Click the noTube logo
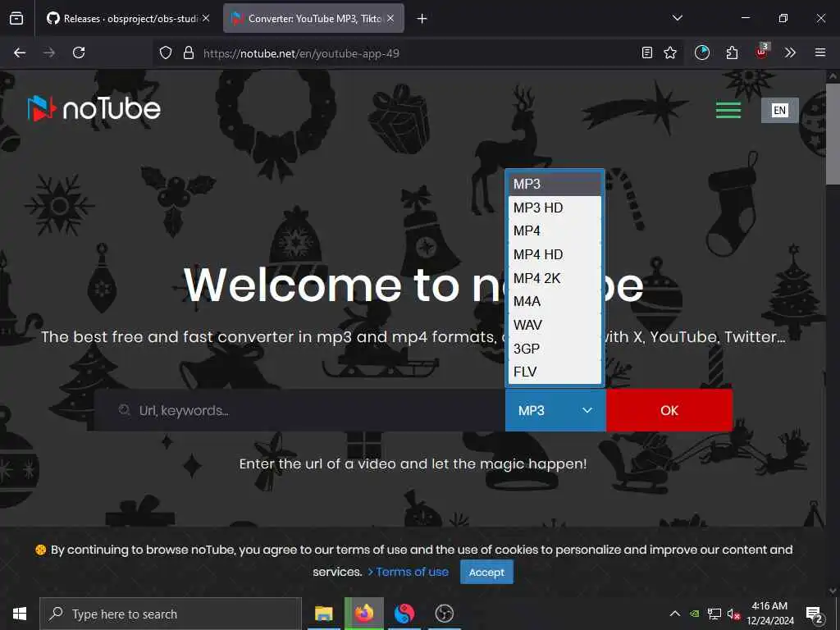This screenshot has width=840, height=630. coord(94,109)
